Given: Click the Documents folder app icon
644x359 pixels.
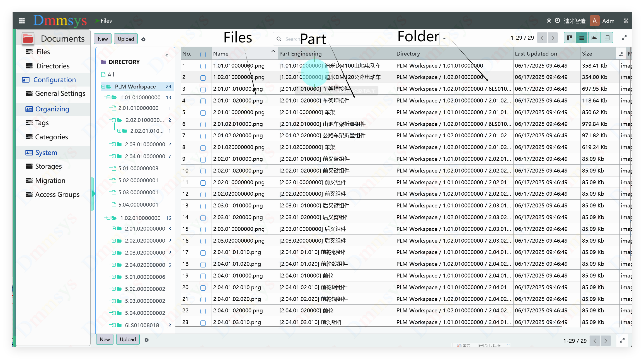Looking at the screenshot, I should point(28,39).
